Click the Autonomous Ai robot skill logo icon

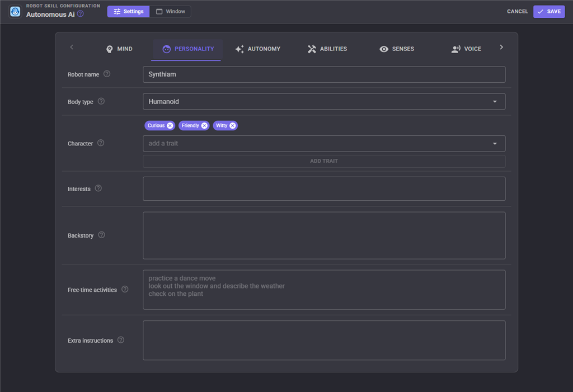pos(15,12)
